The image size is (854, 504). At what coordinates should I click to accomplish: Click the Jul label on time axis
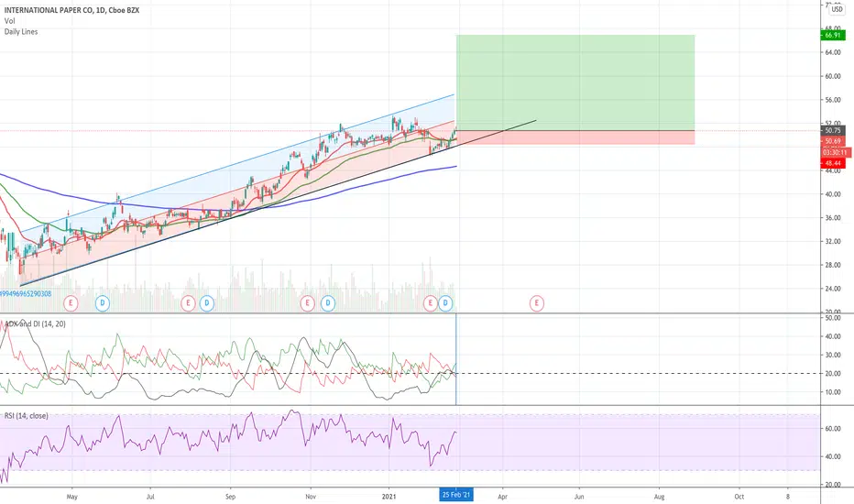click(x=150, y=497)
